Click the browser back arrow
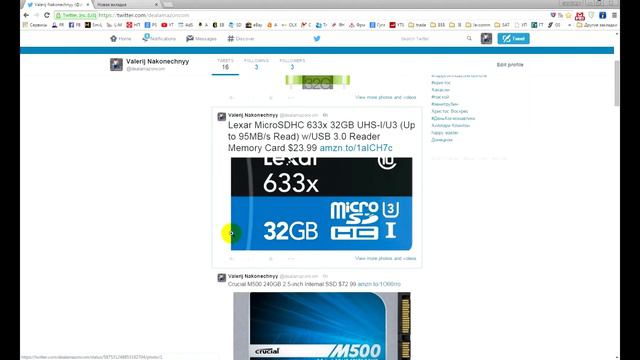The image size is (640, 360). (26, 15)
